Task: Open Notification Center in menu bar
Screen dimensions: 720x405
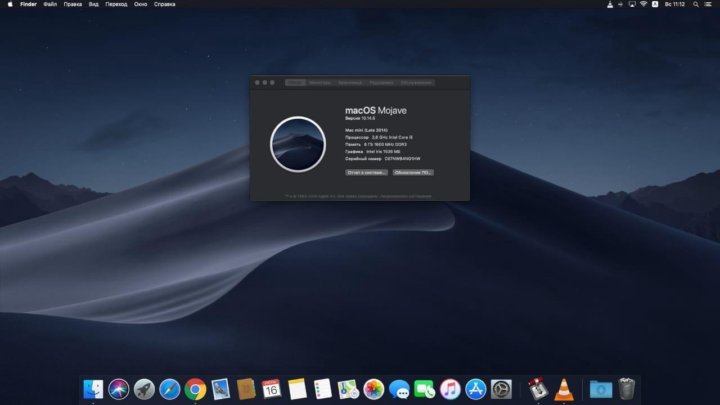Action: pos(709,4)
